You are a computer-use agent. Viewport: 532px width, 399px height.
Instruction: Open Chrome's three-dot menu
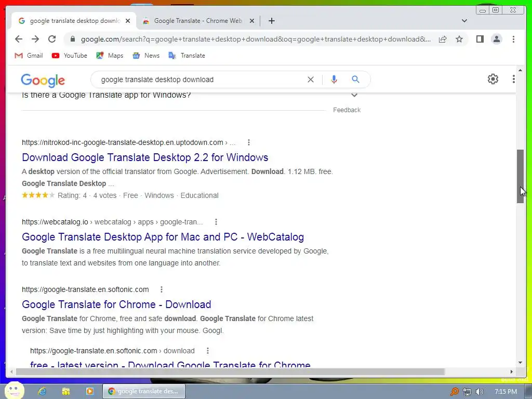513,39
